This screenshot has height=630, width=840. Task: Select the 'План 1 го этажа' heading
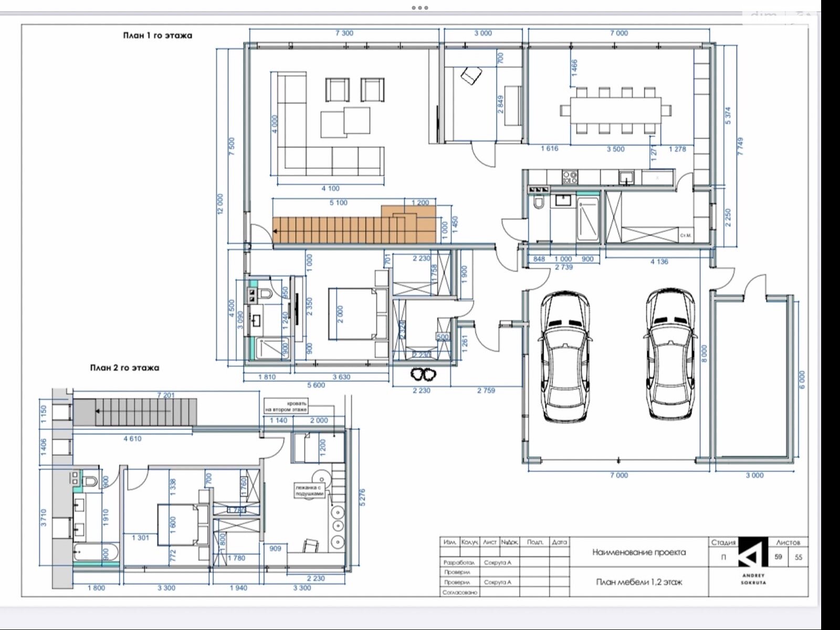point(157,36)
